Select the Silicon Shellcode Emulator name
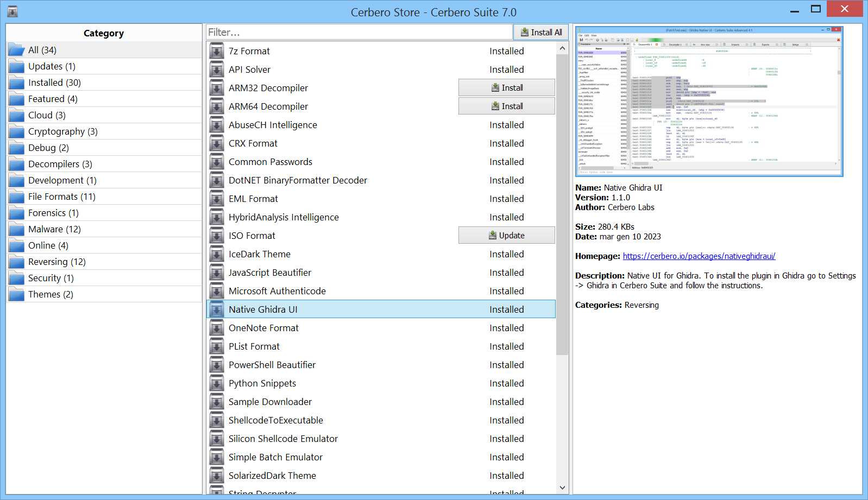This screenshot has height=500, width=868. tap(284, 439)
